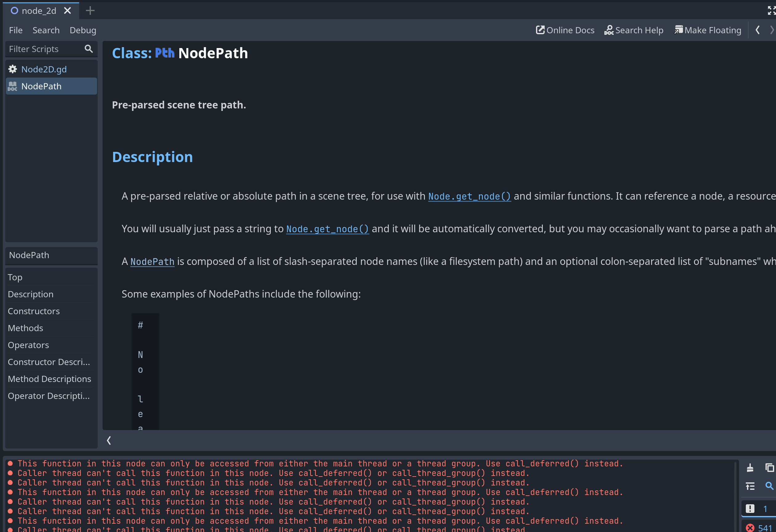Make the script editor floating
This screenshot has width=776, height=532.
tap(708, 30)
